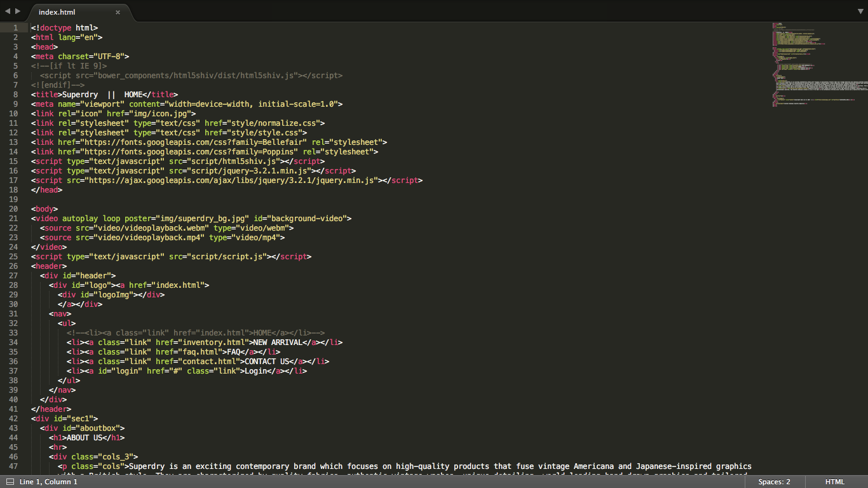Click the div id="logoImg" element
868x488 pixels.
pos(111,295)
